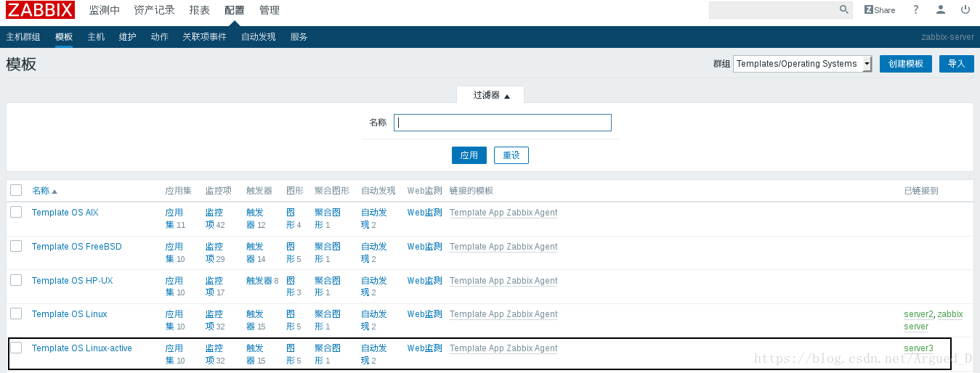Open 应用集 for Template OS AIX
This screenshot has width=980, height=373.
click(174, 218)
